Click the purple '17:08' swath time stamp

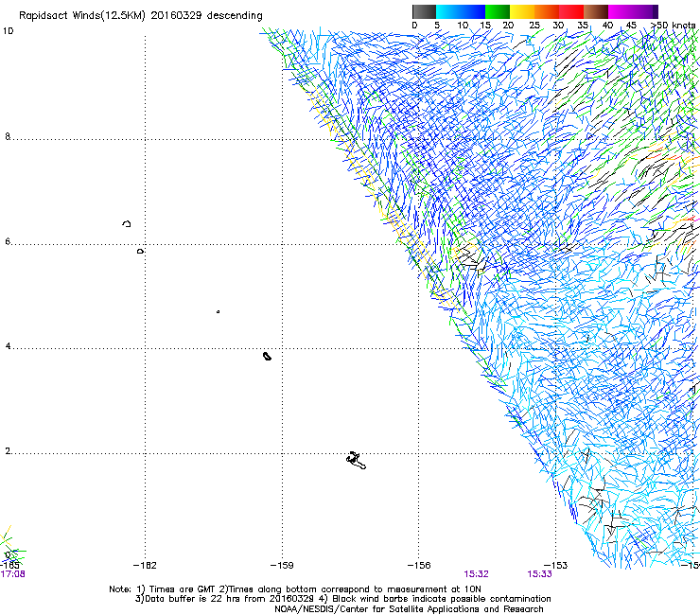pos(13,574)
